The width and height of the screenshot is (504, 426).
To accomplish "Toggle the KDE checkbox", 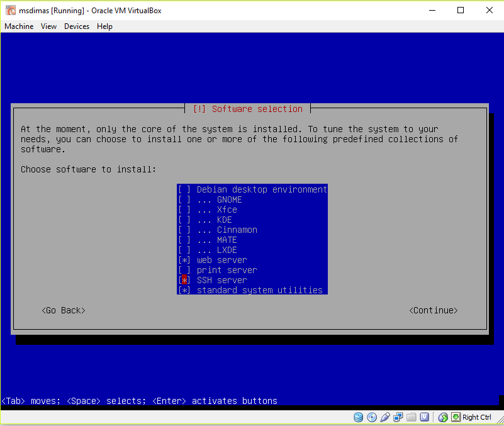I will (184, 220).
